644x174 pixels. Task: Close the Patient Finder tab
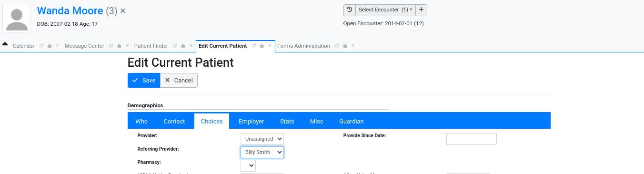pos(191,46)
